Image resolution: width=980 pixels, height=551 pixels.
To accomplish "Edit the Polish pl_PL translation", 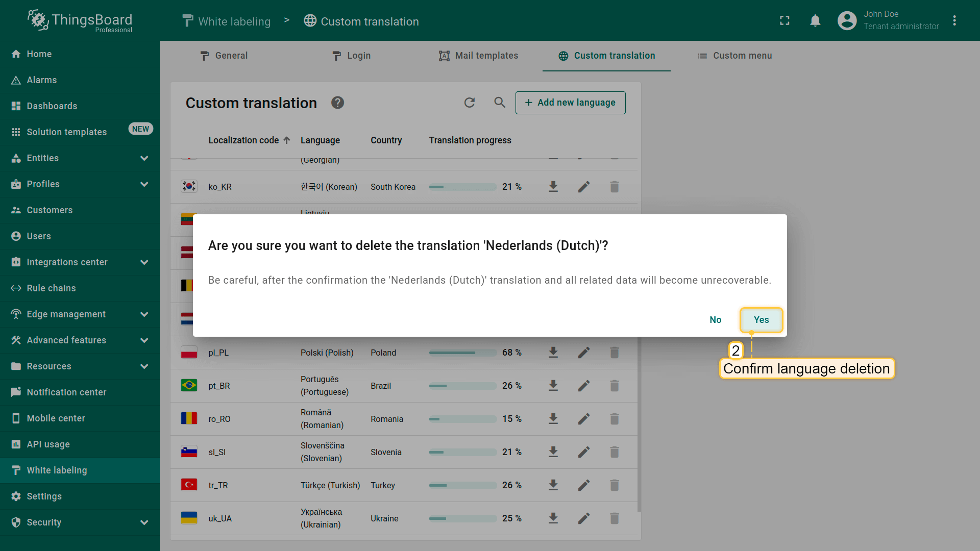I will (x=584, y=353).
